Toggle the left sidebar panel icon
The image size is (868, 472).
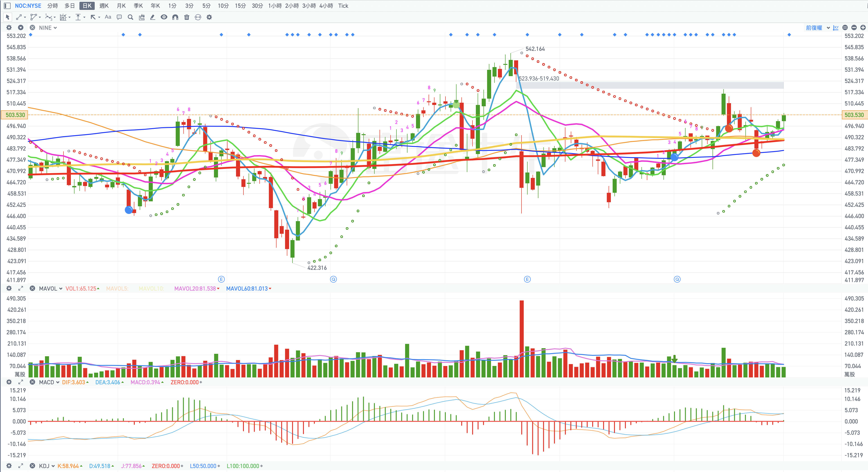(x=7, y=6)
